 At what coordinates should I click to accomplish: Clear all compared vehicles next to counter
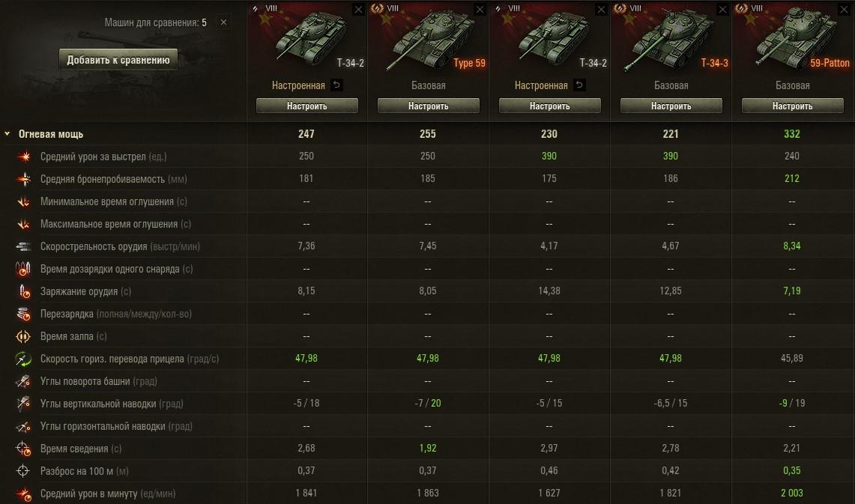pyautogui.click(x=223, y=22)
